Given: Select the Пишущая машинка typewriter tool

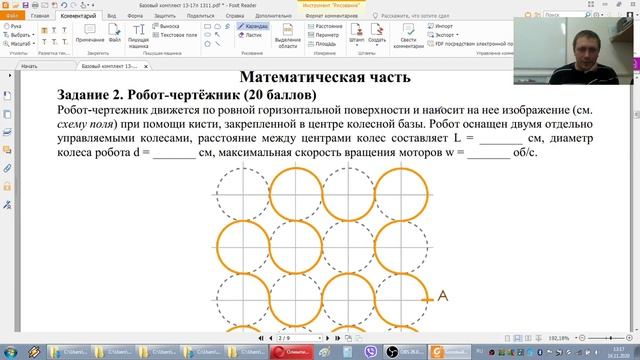Looking at the screenshot, I should (x=138, y=36).
